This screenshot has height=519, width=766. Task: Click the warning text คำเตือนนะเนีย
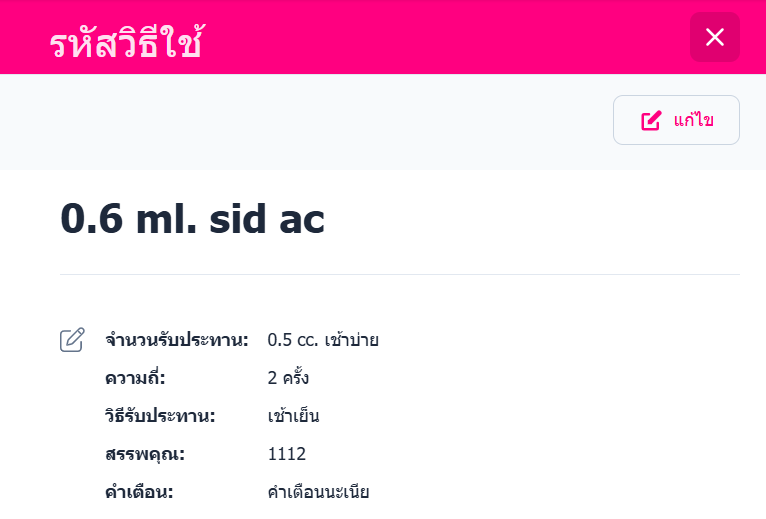(318, 492)
